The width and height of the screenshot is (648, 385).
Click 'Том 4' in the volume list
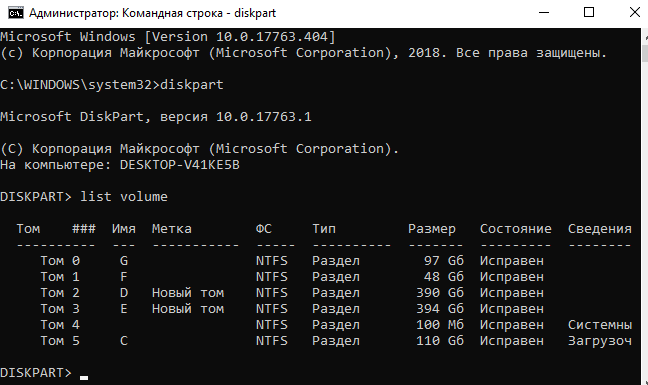click(60, 325)
